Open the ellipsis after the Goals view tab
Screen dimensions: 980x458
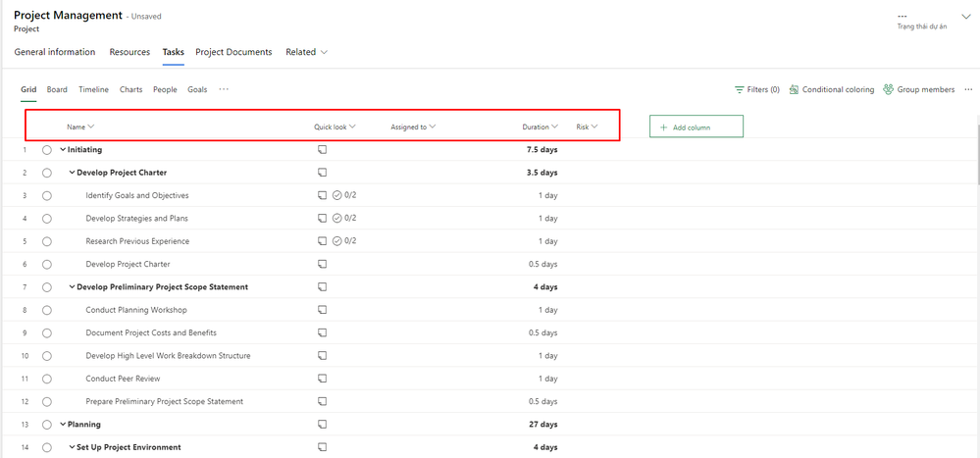pos(224,89)
